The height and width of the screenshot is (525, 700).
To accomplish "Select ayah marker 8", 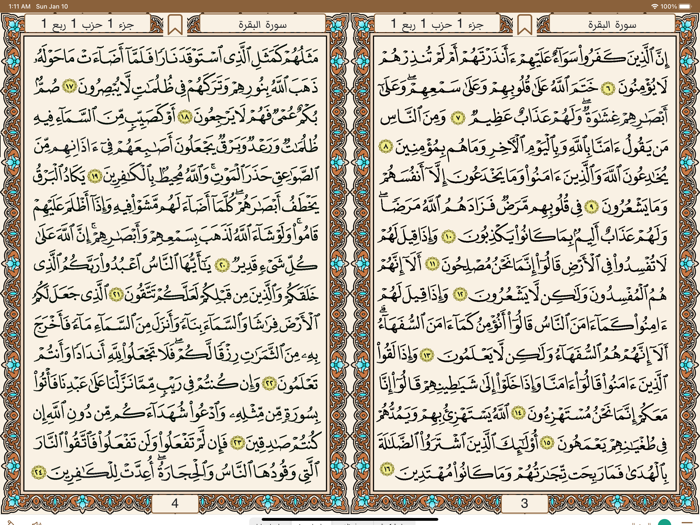I will click(x=386, y=146).
